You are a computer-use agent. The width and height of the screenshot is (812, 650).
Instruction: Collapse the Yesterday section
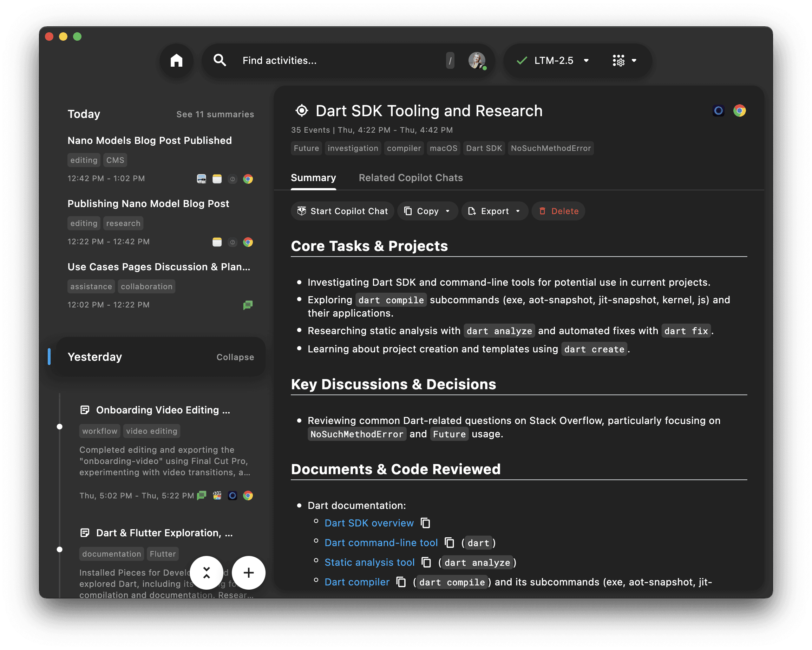coord(235,357)
